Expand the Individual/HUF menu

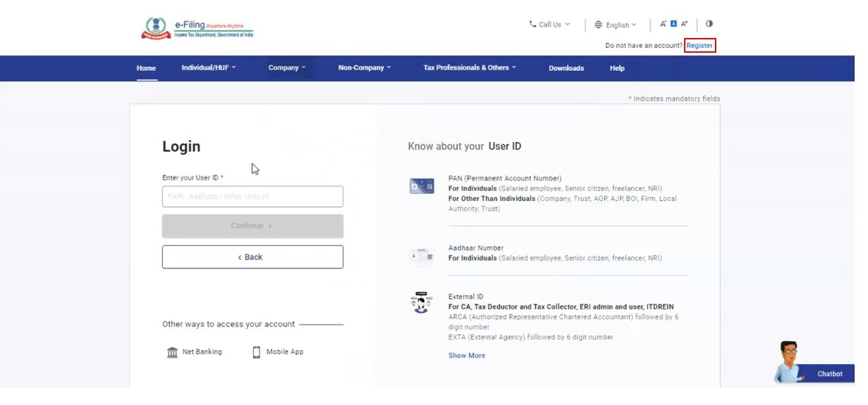tap(209, 67)
